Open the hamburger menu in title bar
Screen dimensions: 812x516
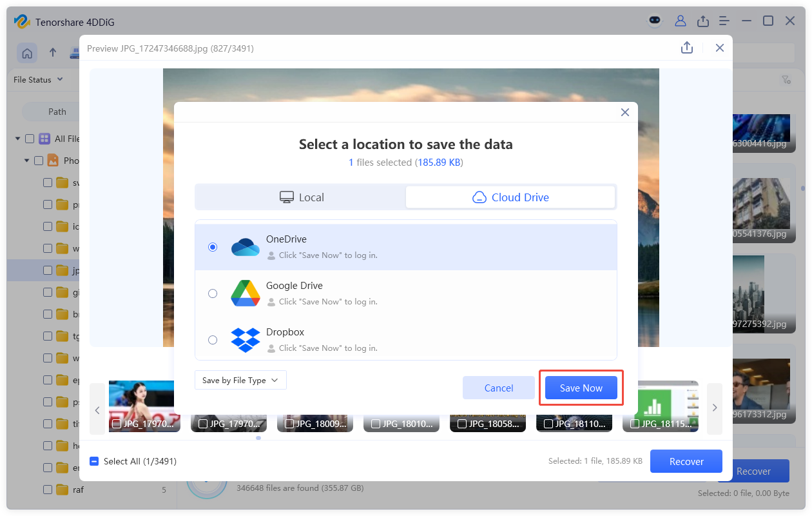point(724,21)
